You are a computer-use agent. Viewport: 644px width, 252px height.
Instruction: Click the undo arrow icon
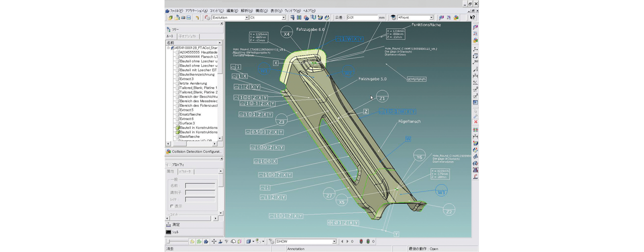(197, 18)
